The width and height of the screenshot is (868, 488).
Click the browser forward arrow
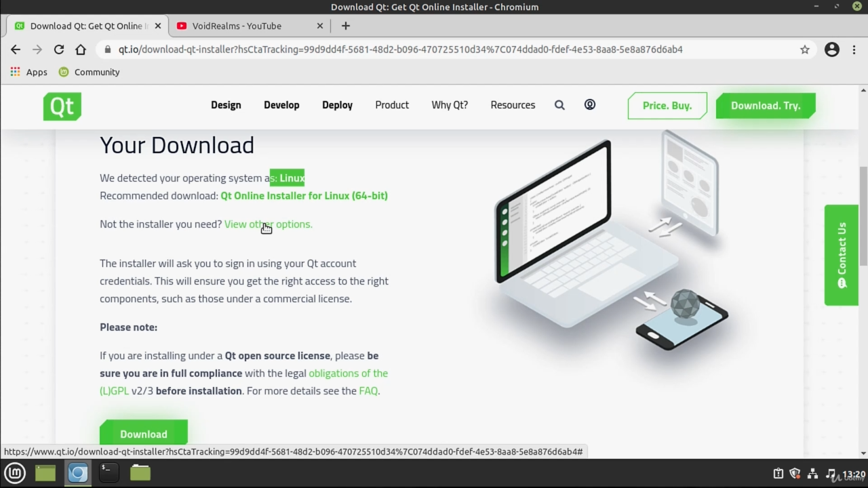point(37,49)
